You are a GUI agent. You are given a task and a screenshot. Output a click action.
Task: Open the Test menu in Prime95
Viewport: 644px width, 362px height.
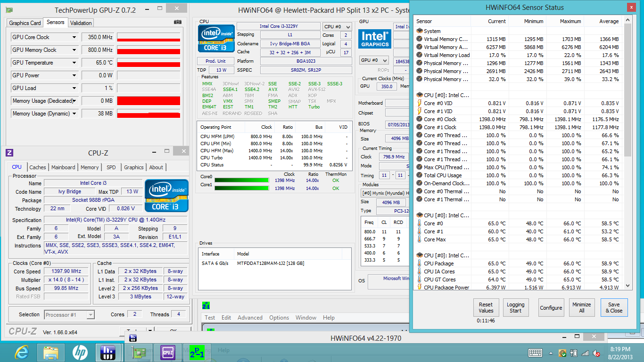[210, 318]
